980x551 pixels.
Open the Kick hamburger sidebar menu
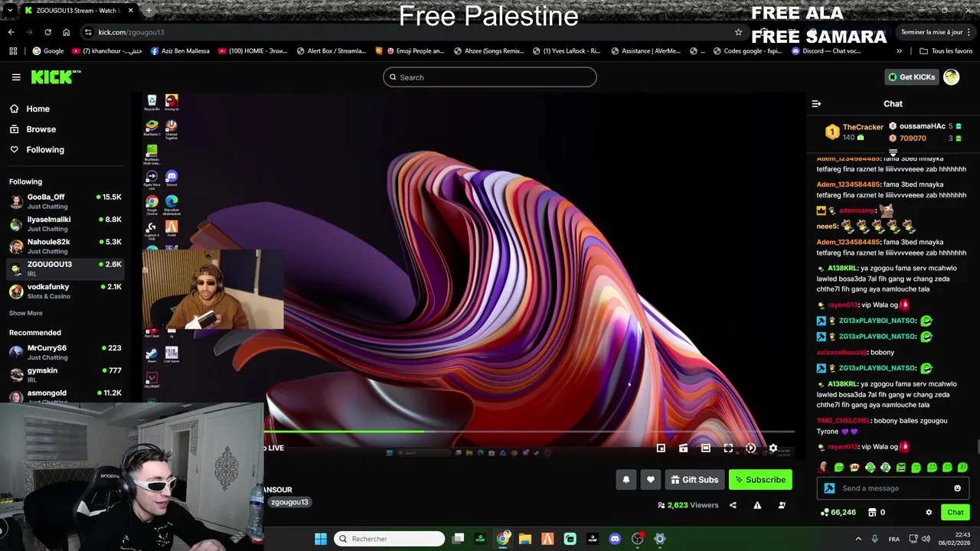(x=16, y=77)
